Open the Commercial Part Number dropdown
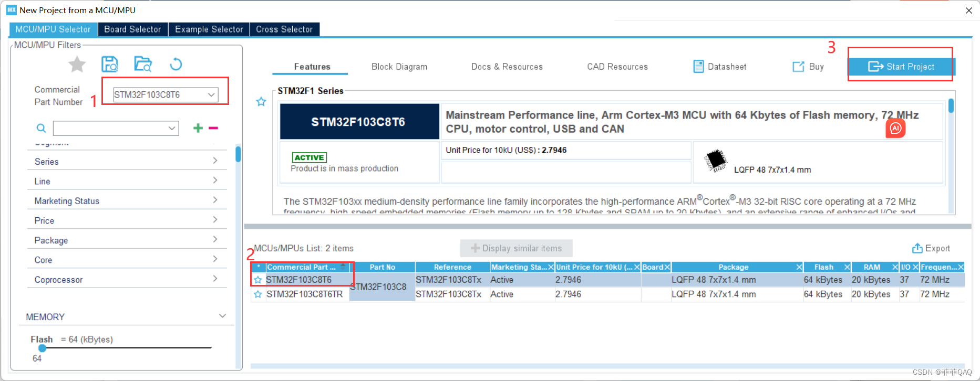The height and width of the screenshot is (381, 980). point(211,94)
